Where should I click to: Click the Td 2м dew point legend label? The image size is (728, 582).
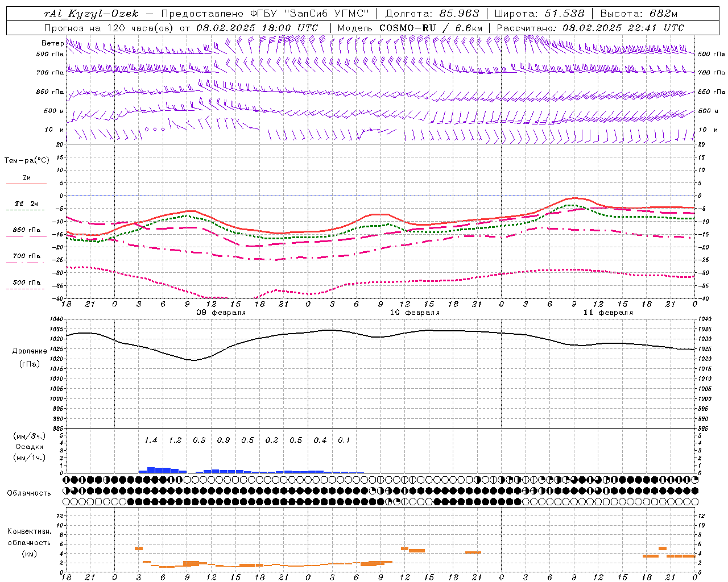[x=26, y=203]
